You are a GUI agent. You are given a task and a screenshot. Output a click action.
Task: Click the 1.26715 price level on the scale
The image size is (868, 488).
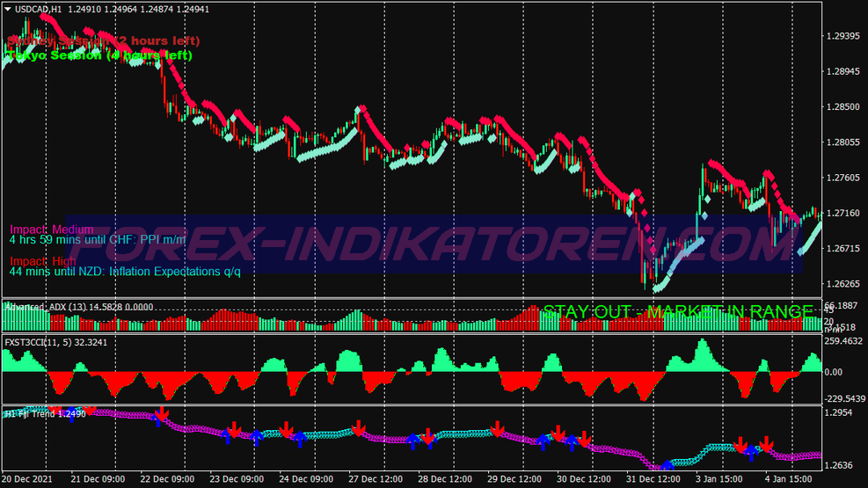coord(842,249)
